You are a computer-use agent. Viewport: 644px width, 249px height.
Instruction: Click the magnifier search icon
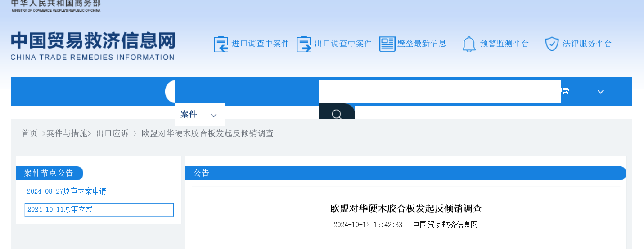coord(337,114)
